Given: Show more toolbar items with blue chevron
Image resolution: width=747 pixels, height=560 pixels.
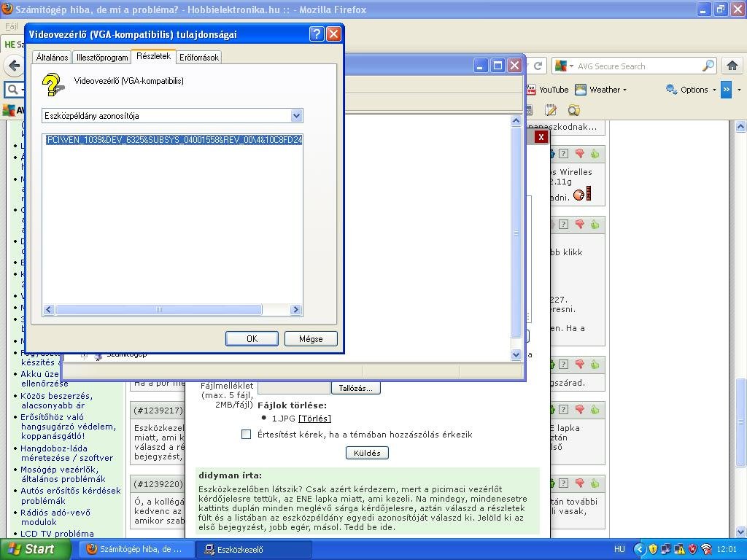Looking at the screenshot, I should [726, 90].
